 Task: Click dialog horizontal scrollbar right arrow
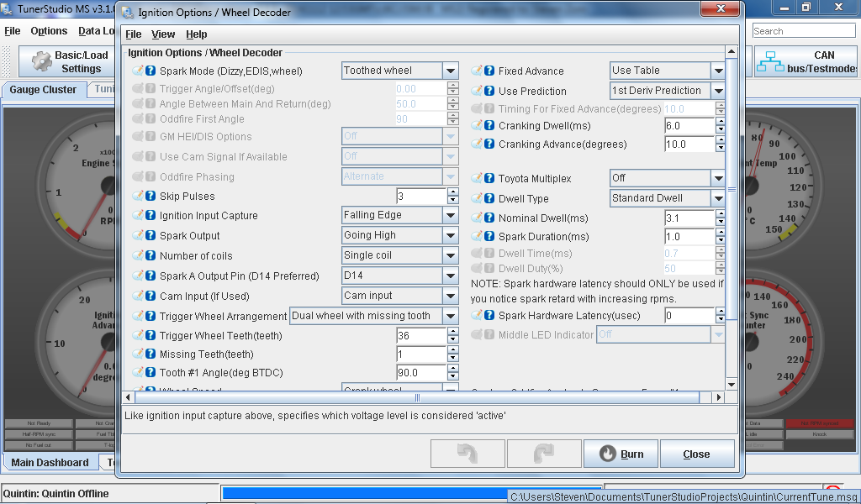click(x=719, y=397)
